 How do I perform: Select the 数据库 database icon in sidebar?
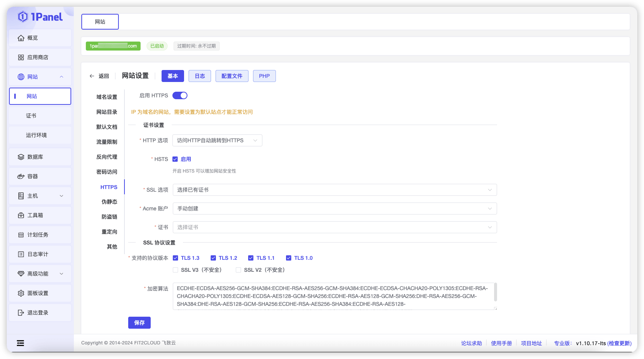(x=21, y=156)
